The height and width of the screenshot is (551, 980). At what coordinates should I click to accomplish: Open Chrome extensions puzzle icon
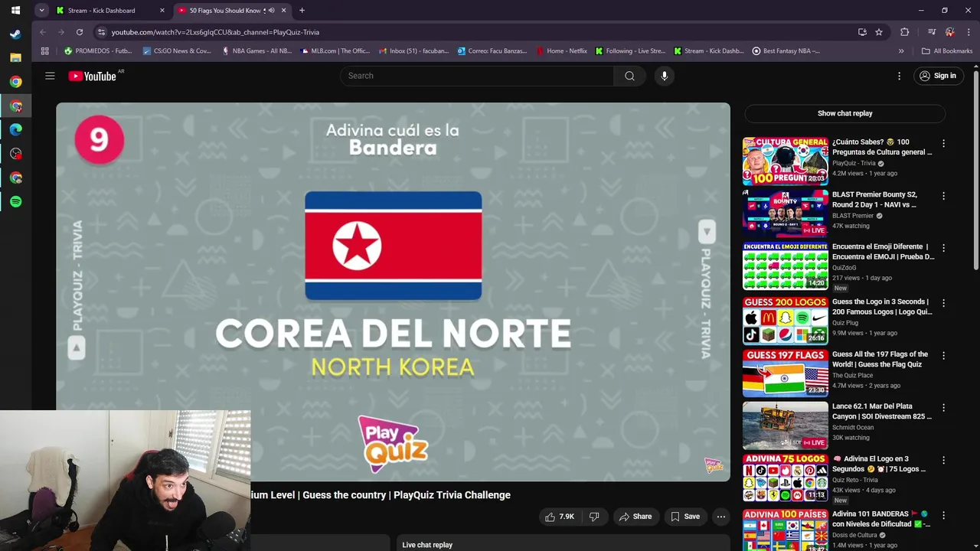[x=905, y=32]
